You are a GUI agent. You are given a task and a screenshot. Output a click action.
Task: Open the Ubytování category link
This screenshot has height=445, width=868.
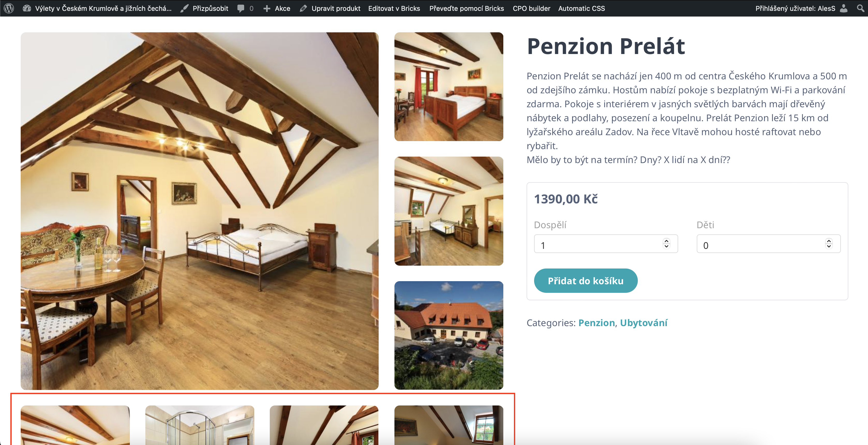[x=643, y=323]
